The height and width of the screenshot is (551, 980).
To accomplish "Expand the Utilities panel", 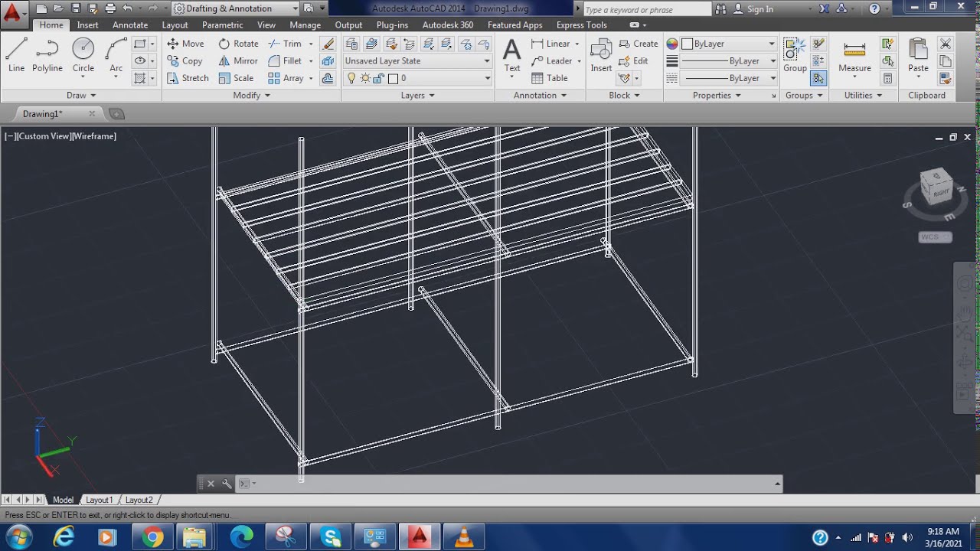I will (863, 95).
